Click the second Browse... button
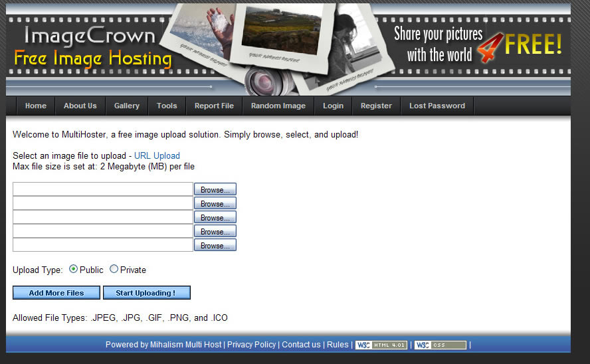590x364 pixels. point(215,203)
